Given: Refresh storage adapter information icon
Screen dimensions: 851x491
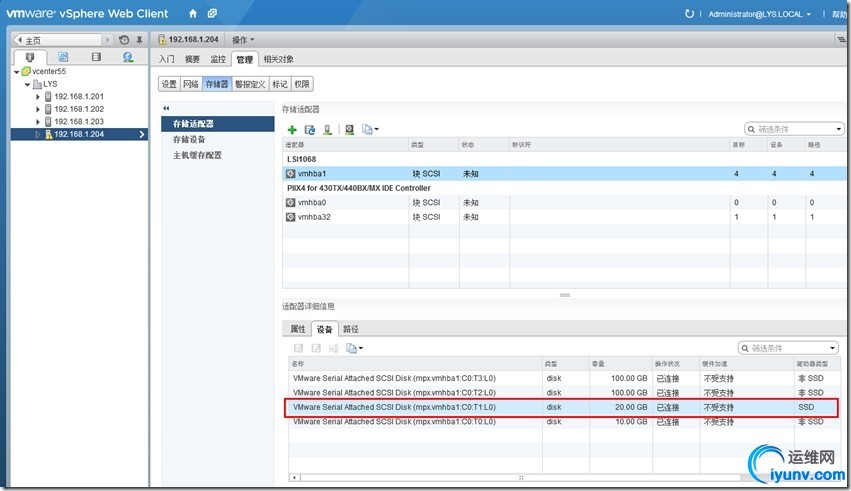Looking at the screenshot, I should click(309, 129).
